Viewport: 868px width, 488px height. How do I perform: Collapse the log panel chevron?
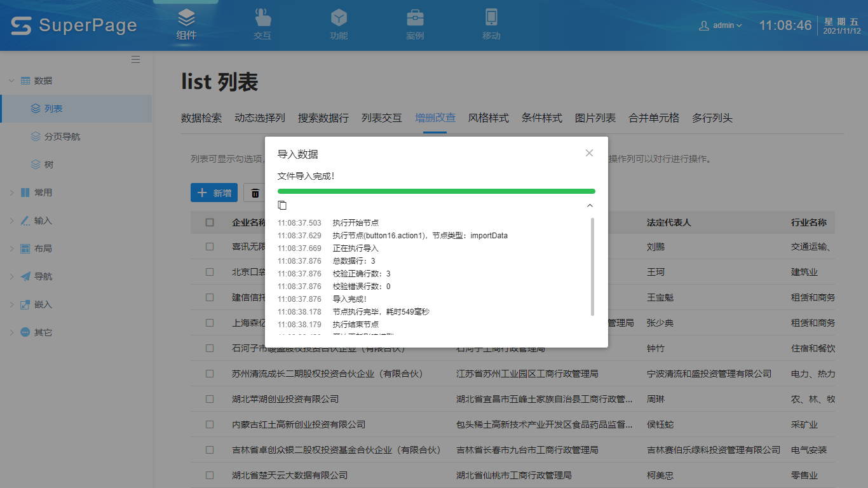pos(590,205)
